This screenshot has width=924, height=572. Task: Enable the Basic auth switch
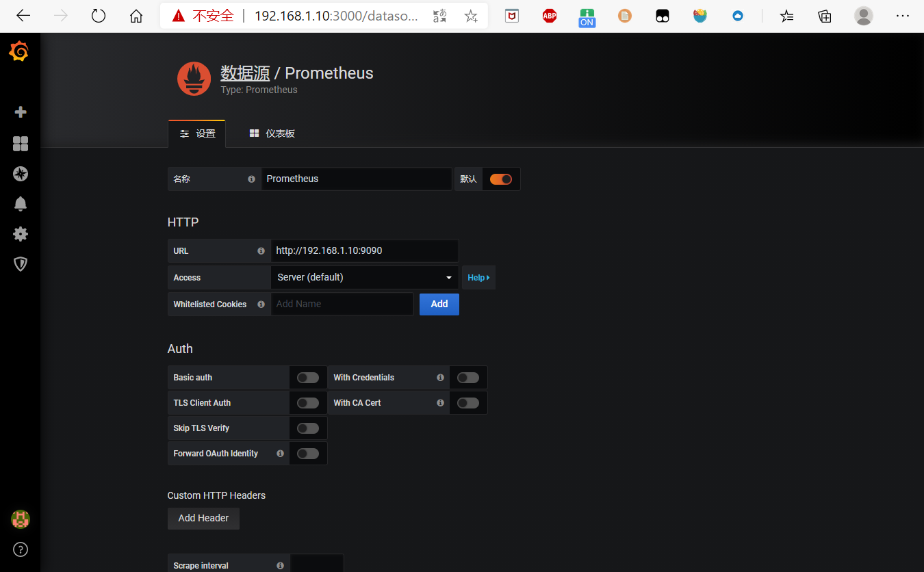coord(308,378)
